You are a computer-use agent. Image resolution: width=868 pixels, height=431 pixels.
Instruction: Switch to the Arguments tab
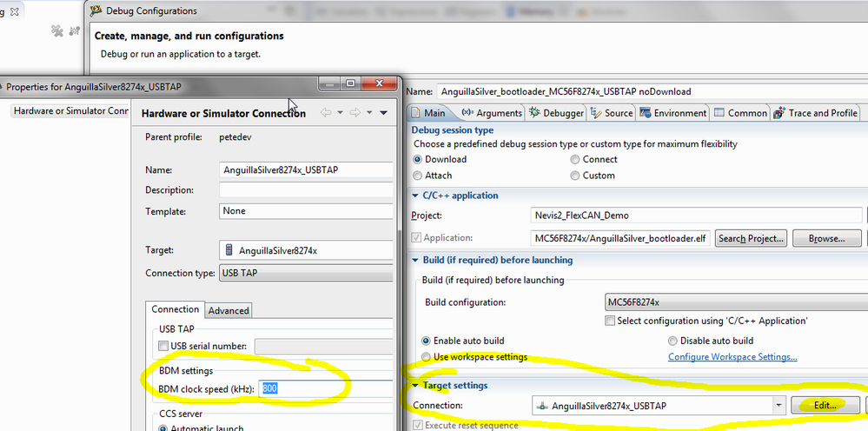492,113
